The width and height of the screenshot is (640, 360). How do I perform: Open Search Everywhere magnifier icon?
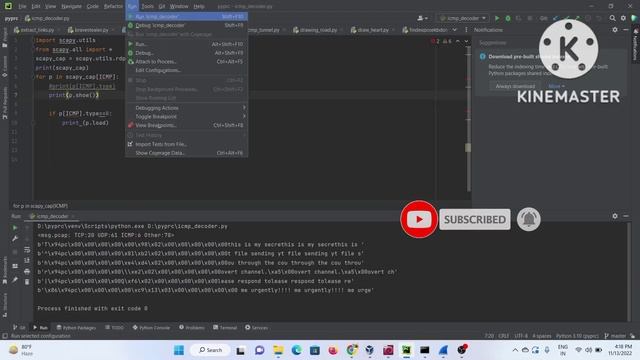point(612,18)
